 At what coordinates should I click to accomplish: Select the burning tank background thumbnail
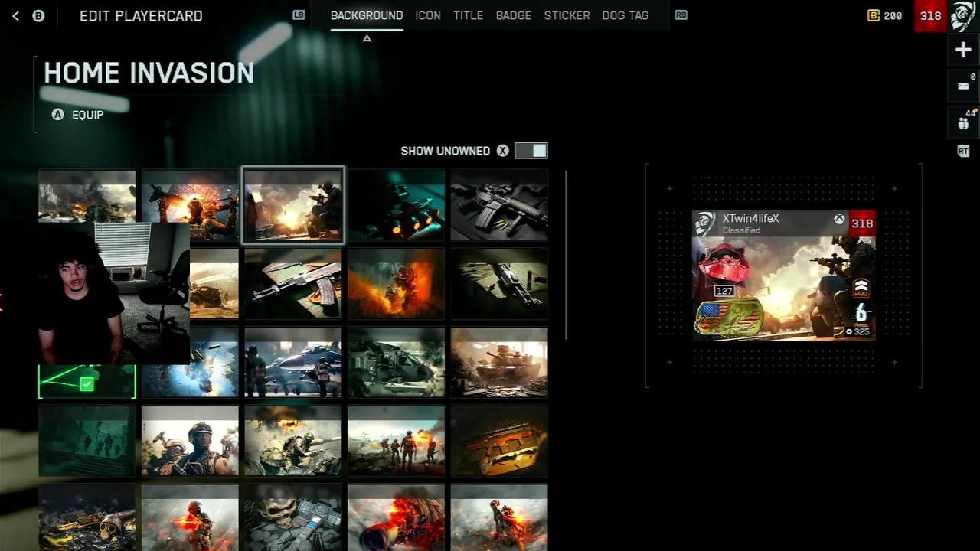[x=87, y=195]
